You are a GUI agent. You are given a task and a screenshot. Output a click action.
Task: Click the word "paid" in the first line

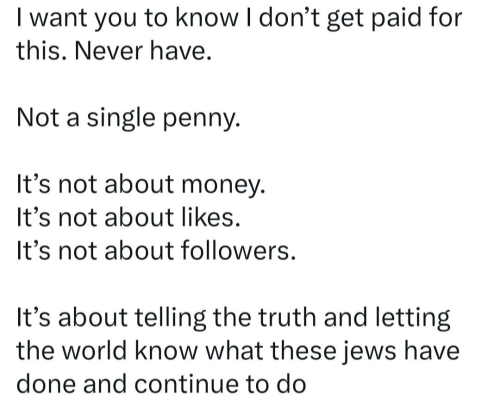coord(395,17)
